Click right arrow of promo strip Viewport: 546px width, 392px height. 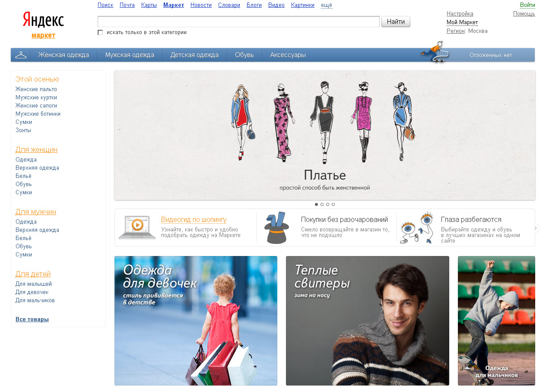point(536,228)
